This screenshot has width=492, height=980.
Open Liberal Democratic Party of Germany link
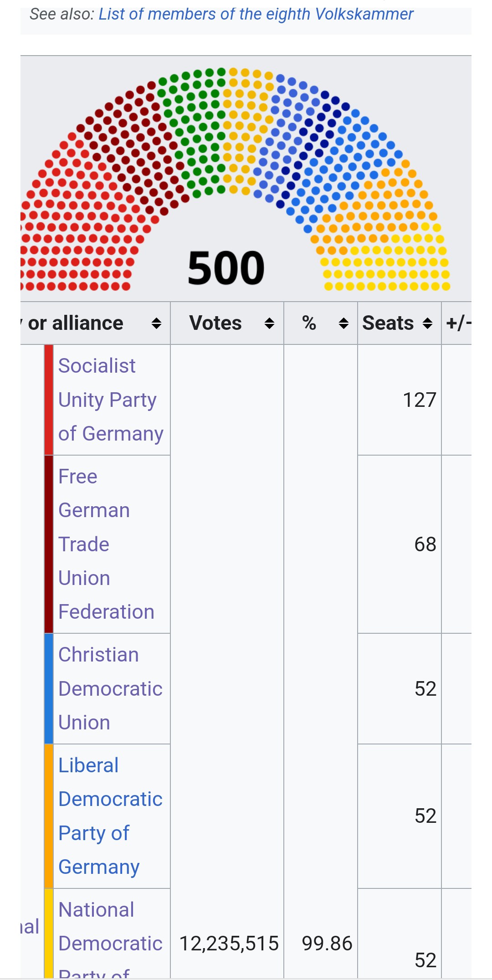coord(110,816)
